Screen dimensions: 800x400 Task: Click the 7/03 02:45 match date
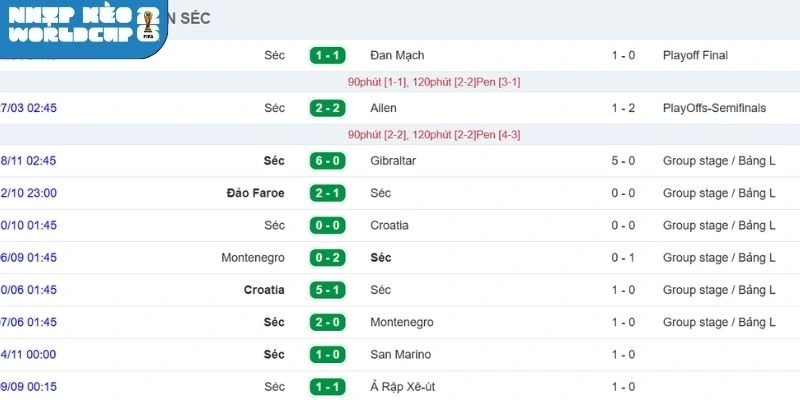(x=28, y=108)
